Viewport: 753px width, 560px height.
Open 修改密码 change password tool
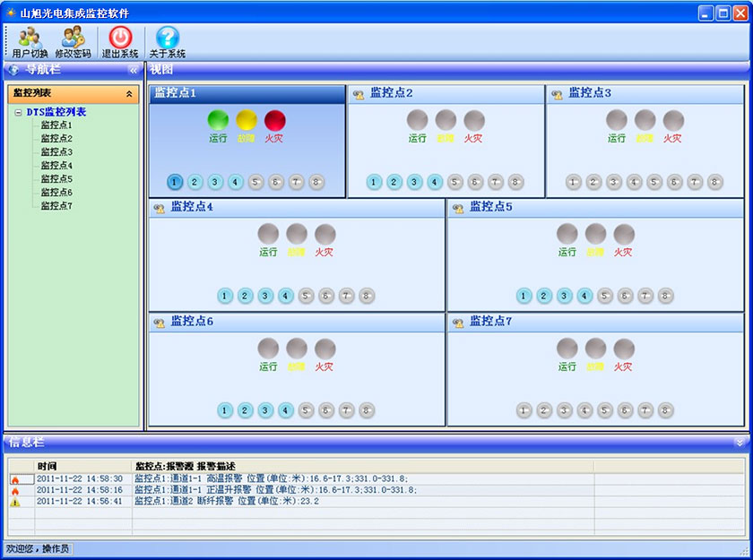(73, 38)
